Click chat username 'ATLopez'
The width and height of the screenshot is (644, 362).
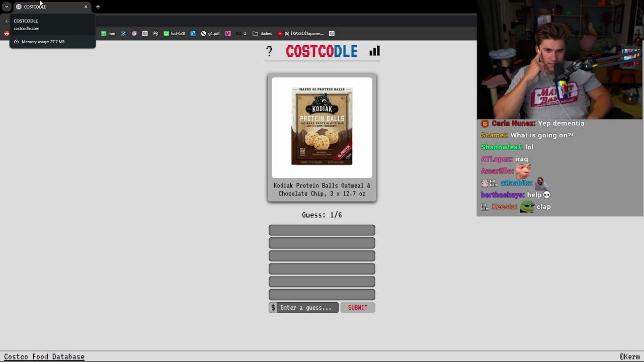[496, 159]
